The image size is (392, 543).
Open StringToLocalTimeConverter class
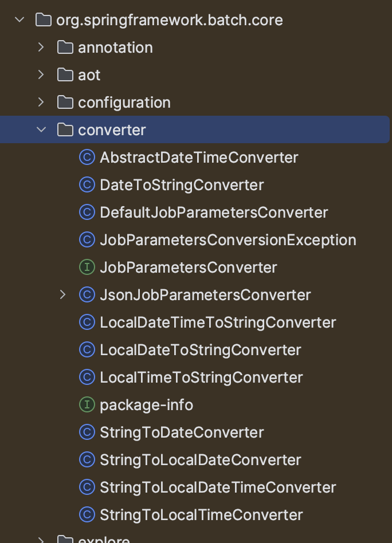click(x=201, y=516)
